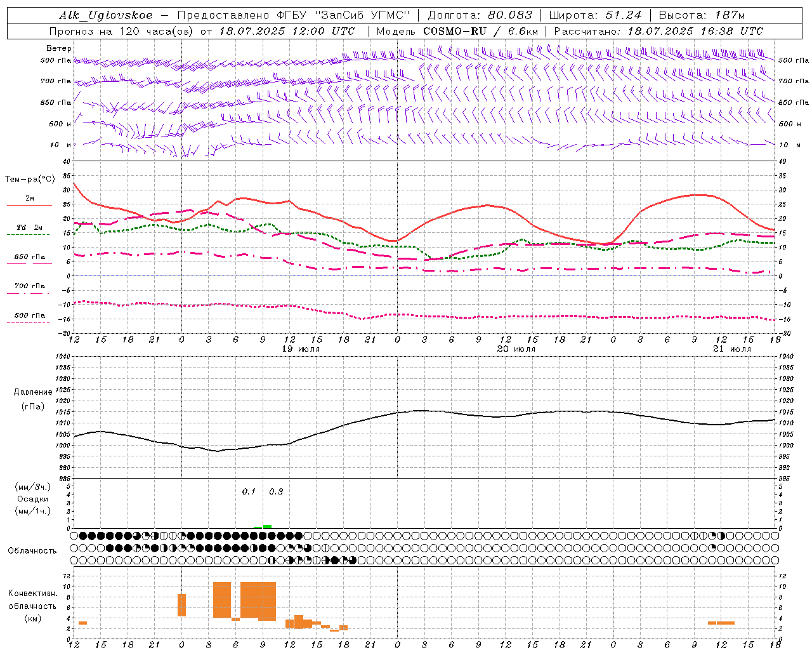Click the "Тем-ра(°C)" temperature panel label

30,180
